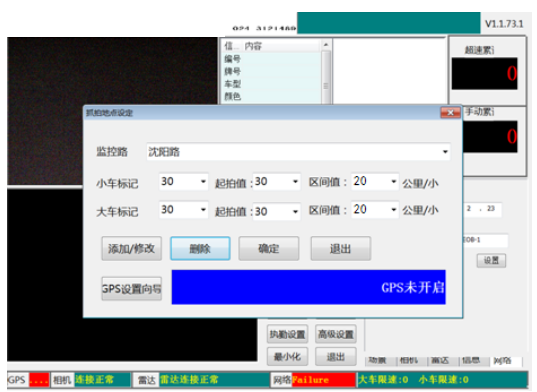Click the blue GPS未开启 status bar
537x392 pixels.
tap(309, 287)
